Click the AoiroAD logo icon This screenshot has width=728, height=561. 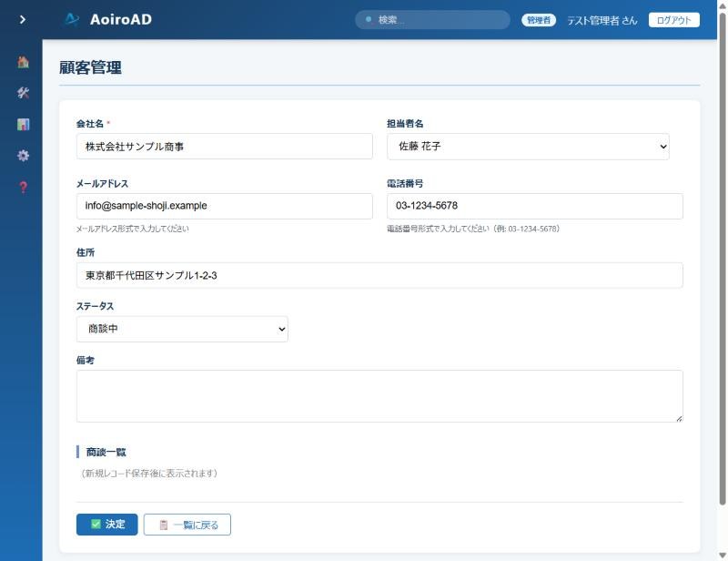point(72,19)
